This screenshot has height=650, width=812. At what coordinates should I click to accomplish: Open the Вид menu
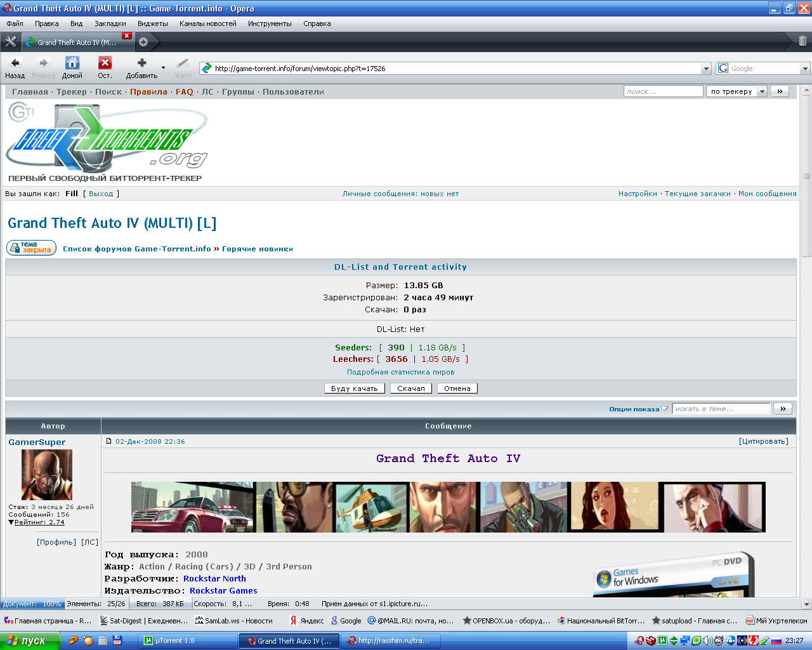(76, 23)
